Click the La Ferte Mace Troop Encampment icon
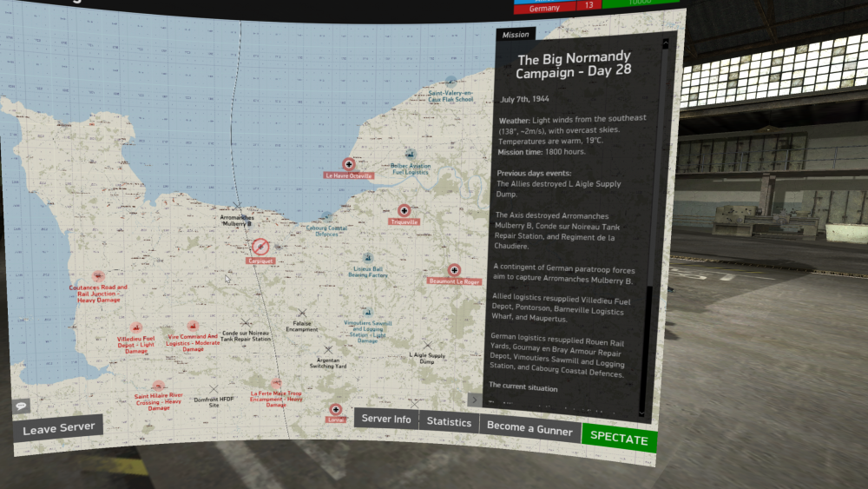This screenshot has height=489, width=868. tap(276, 383)
